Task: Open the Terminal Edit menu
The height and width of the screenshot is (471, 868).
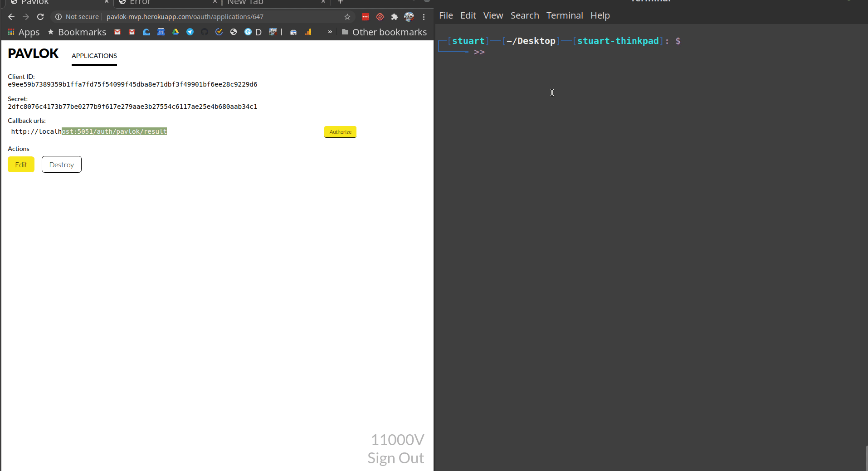Action: click(468, 15)
